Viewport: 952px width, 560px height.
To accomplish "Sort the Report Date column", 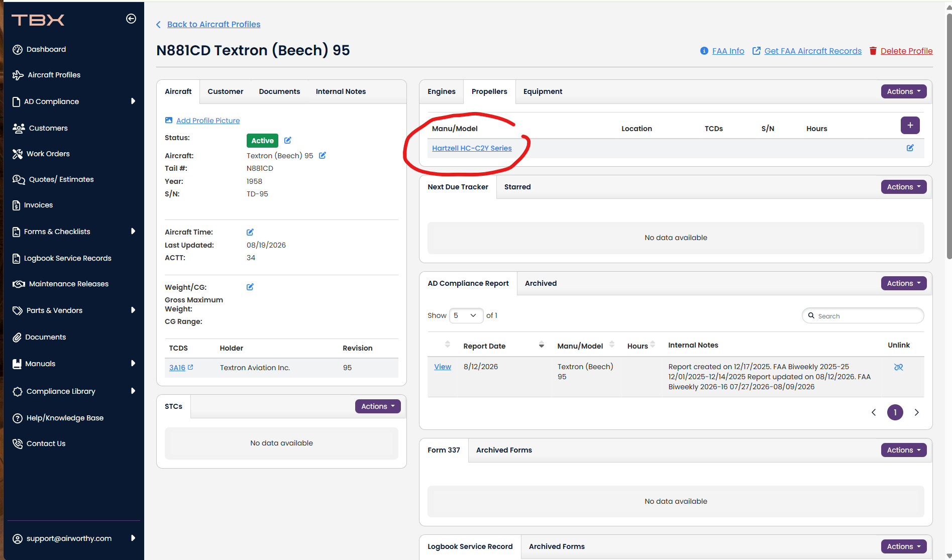I will pyautogui.click(x=542, y=345).
